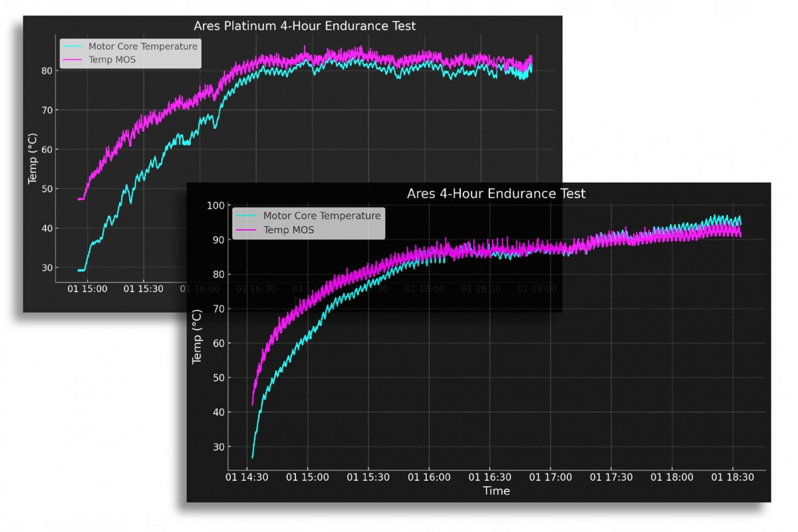Screen dimensions: 798x532
Task: Click magenta line swatch in Ares Platinum legend
Action: (72, 60)
